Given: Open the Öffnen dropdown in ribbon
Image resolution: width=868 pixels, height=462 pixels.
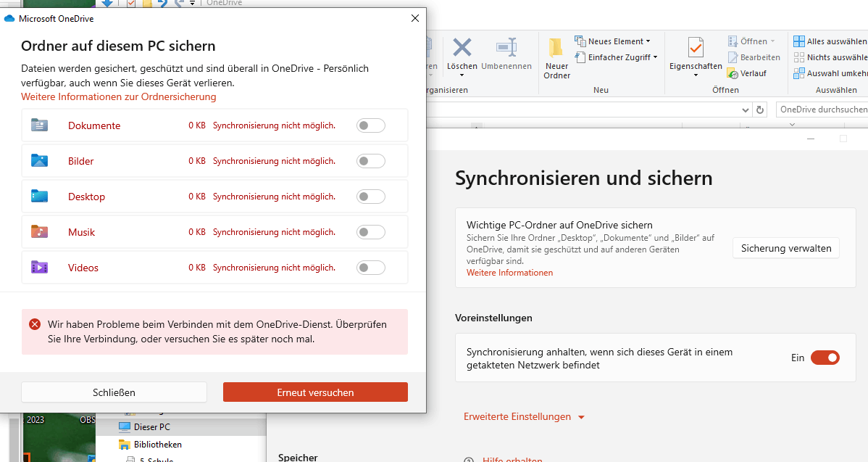Looking at the screenshot, I should coord(772,41).
